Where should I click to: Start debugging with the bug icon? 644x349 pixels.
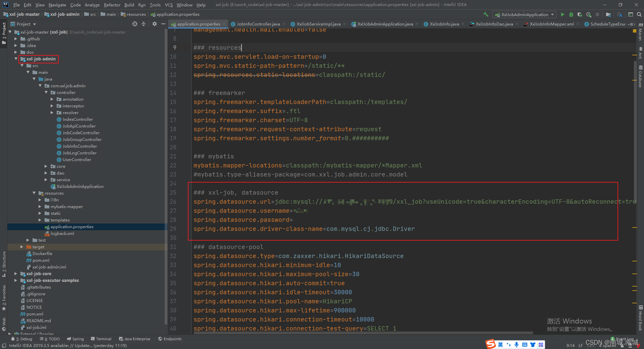[x=571, y=14]
